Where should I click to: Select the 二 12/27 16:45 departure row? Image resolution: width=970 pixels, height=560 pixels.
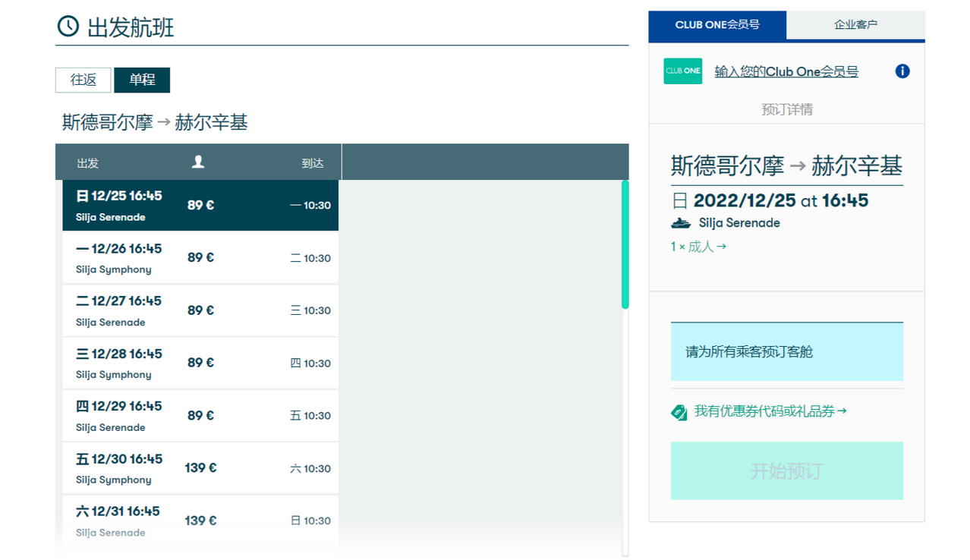(x=200, y=310)
